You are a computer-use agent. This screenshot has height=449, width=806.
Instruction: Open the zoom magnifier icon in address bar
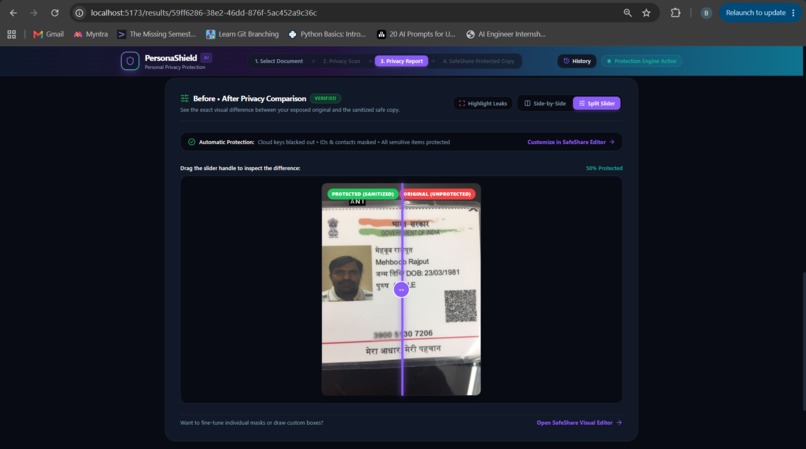[628, 13]
